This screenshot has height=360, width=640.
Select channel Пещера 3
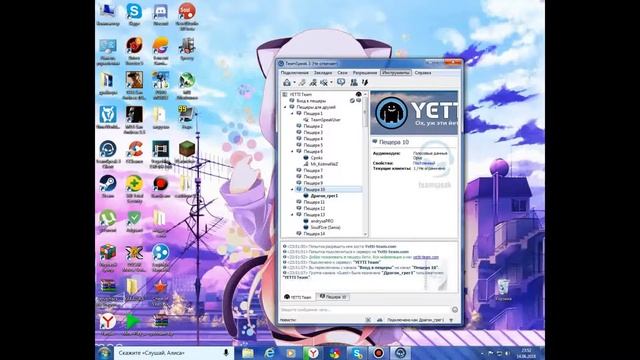[313, 133]
